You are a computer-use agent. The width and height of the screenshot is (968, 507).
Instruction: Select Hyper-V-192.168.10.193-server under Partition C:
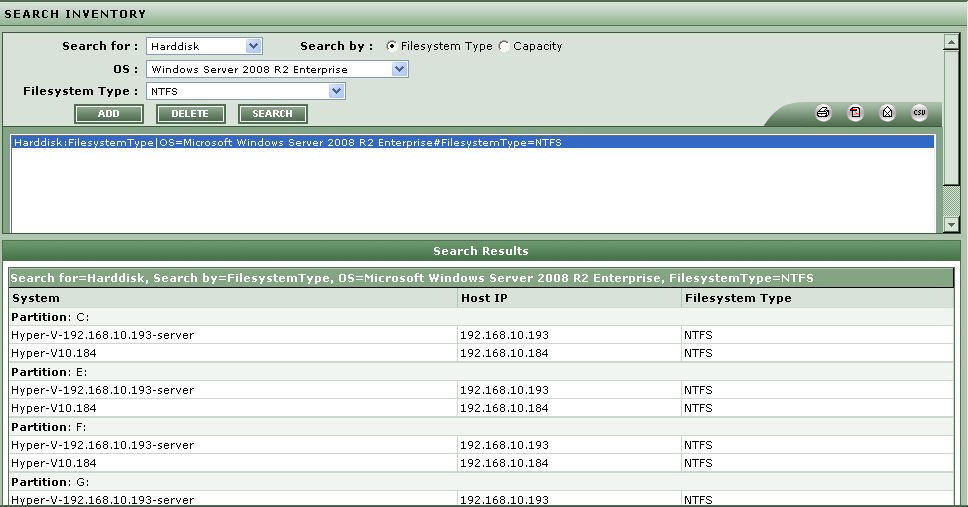102,335
